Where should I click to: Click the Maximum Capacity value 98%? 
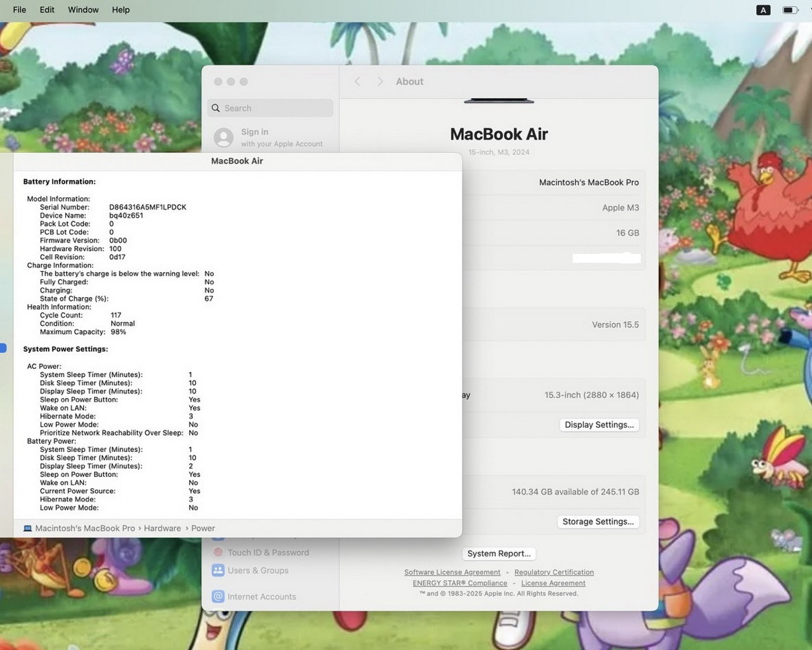[x=119, y=331]
